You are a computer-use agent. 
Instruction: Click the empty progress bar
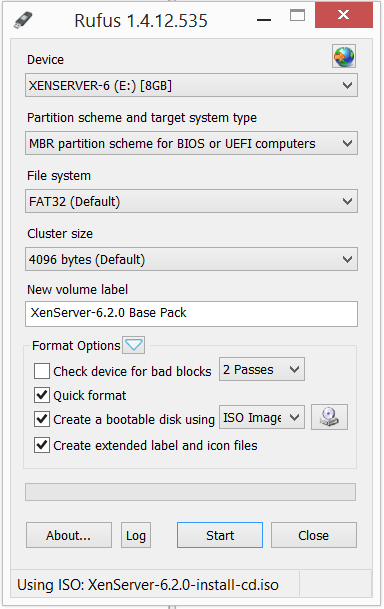coord(190,492)
